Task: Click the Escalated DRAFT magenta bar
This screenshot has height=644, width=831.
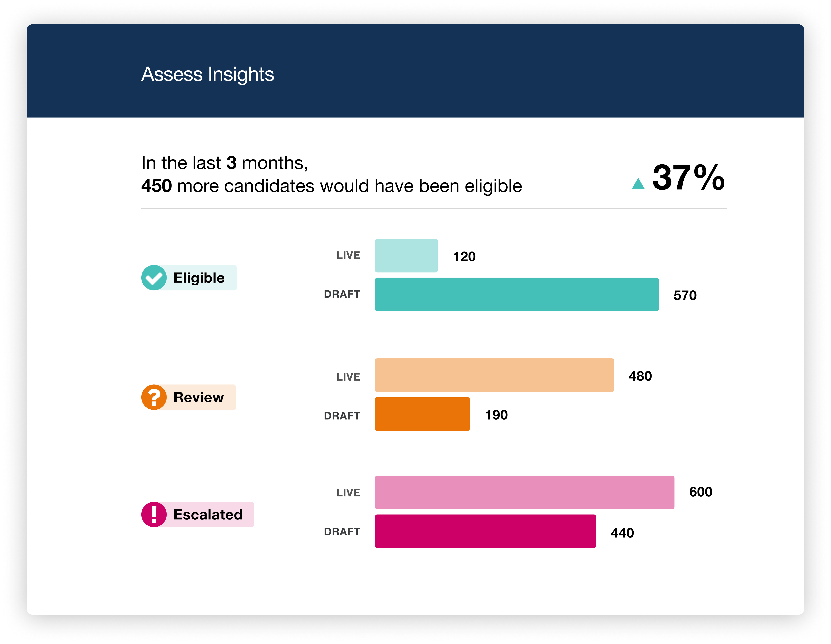Action: tap(485, 531)
